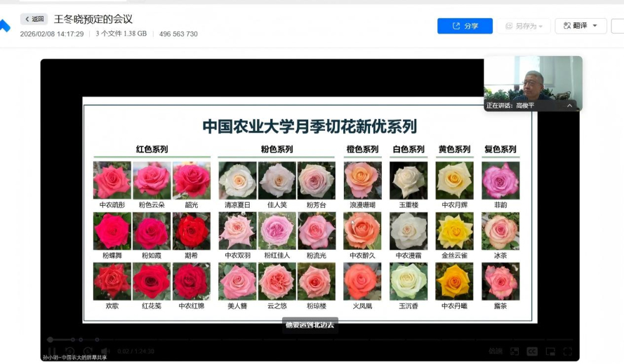Go back with the 返回 button
Viewport: 624px width, 364px height.
[34, 19]
